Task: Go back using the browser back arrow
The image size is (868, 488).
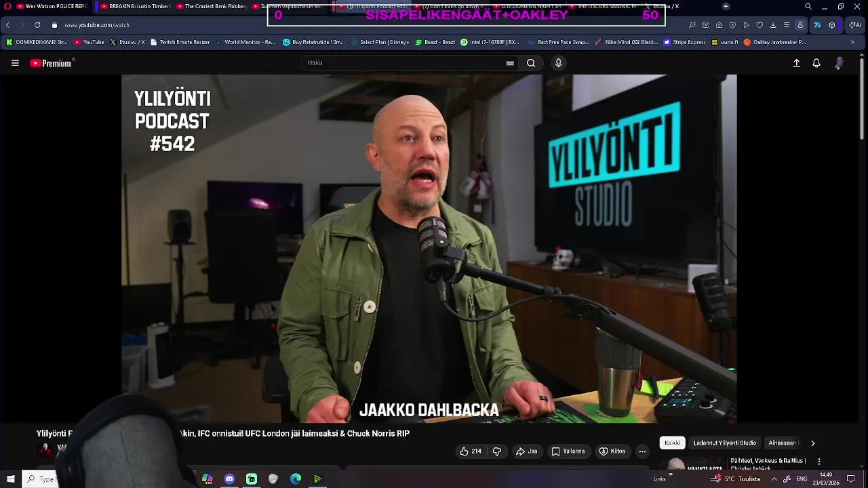Action: (x=7, y=25)
